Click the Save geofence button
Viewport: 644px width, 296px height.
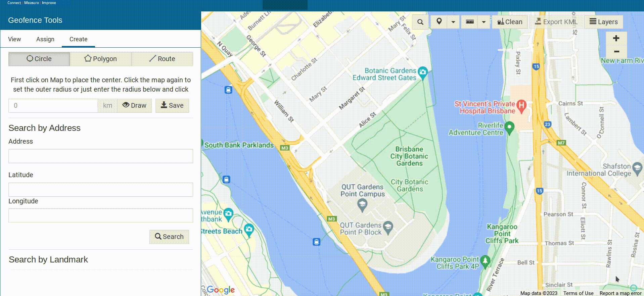click(x=172, y=106)
